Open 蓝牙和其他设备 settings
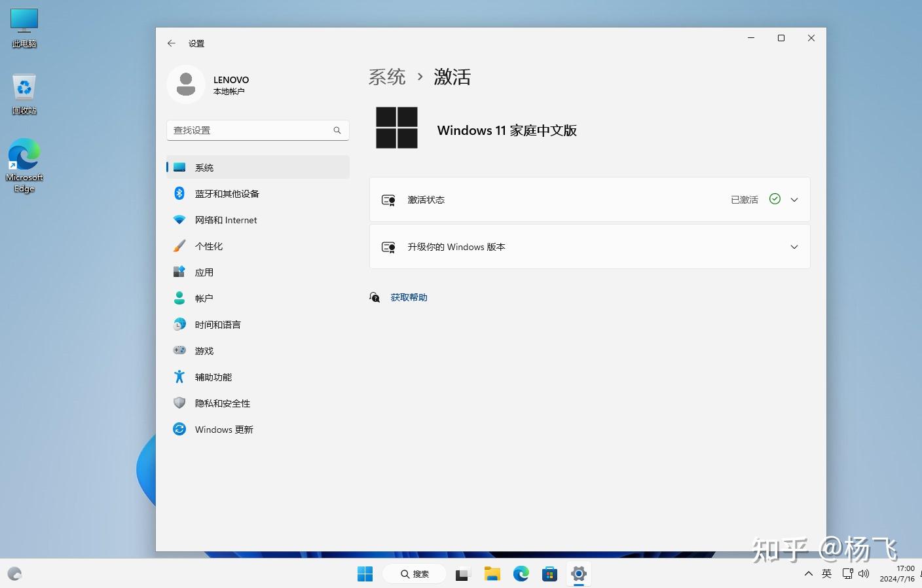This screenshot has width=922, height=588. click(227, 193)
